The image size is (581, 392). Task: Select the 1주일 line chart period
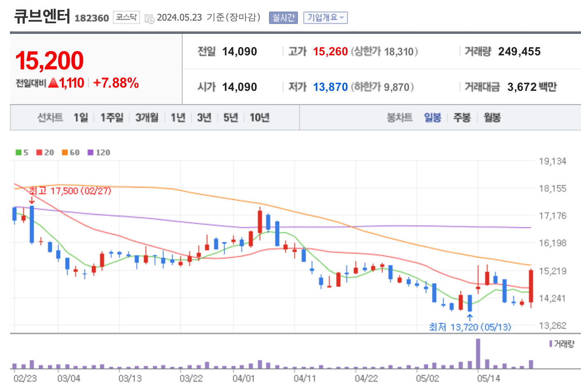pos(112,118)
